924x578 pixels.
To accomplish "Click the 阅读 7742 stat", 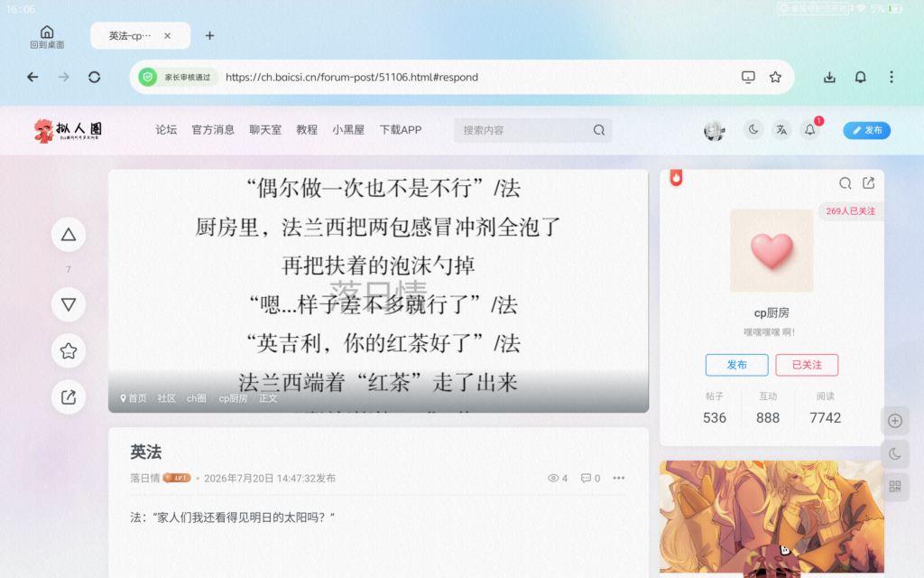I will point(825,409).
